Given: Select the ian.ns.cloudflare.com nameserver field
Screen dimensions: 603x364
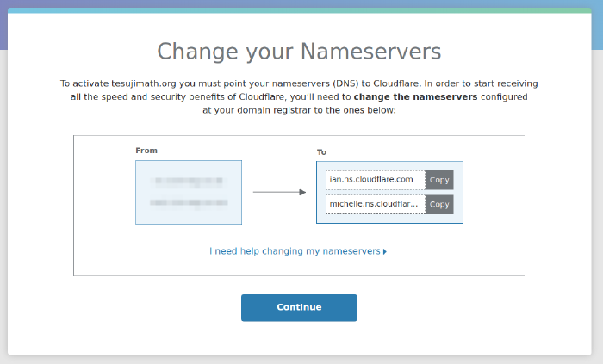Looking at the screenshot, I should 376,180.
